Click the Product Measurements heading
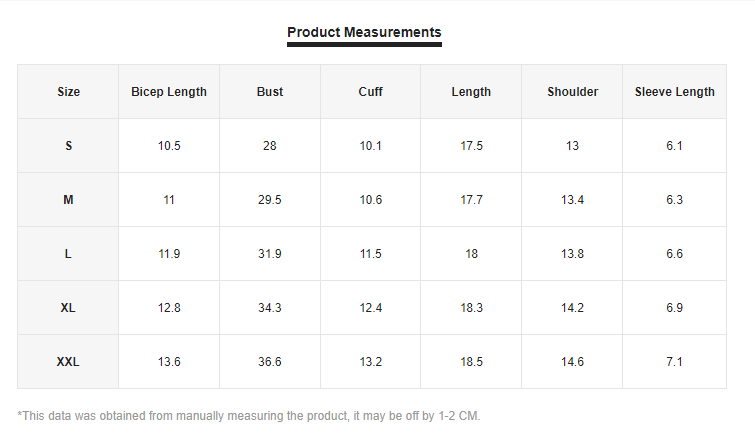 pyautogui.click(x=364, y=32)
